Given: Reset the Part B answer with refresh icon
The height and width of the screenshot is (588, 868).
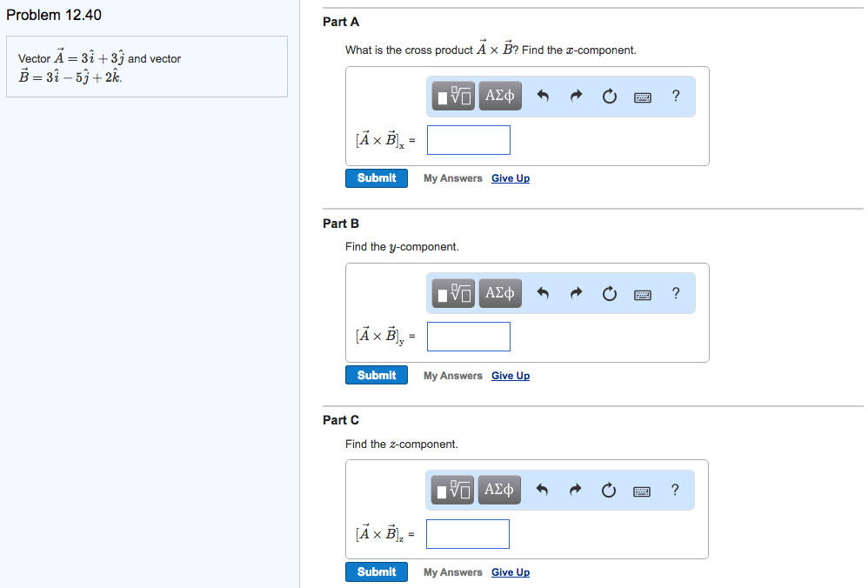Looking at the screenshot, I should [x=610, y=293].
